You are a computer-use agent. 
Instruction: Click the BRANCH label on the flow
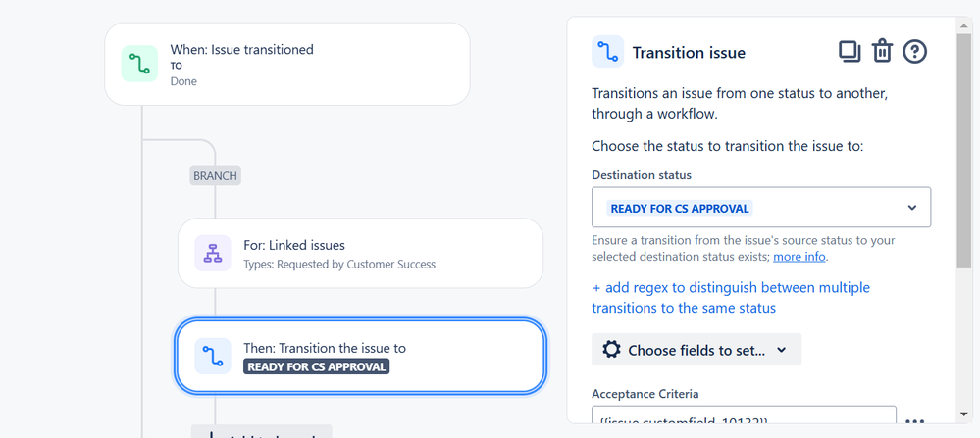215,176
